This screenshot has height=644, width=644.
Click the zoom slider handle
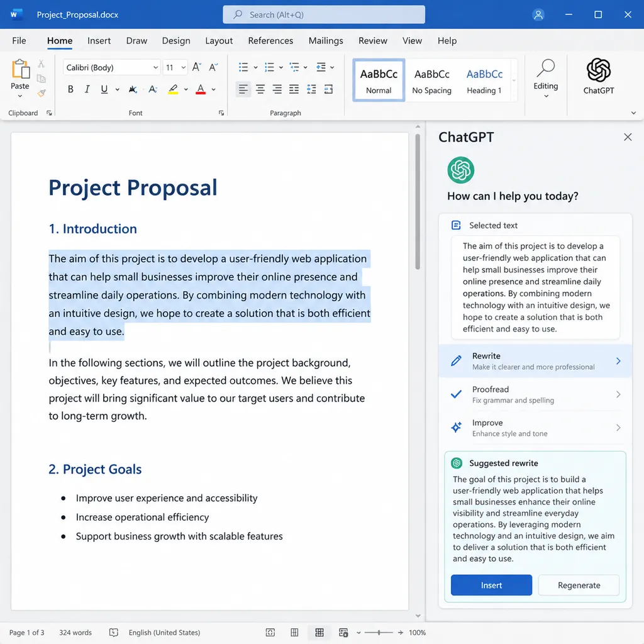pyautogui.click(x=379, y=633)
